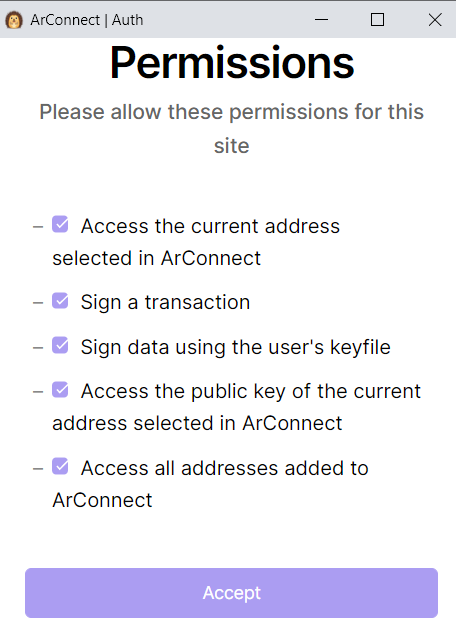Screen dimensions: 456x630
Task: Click the 'Sign a transaction' label text
Action: coord(165,303)
